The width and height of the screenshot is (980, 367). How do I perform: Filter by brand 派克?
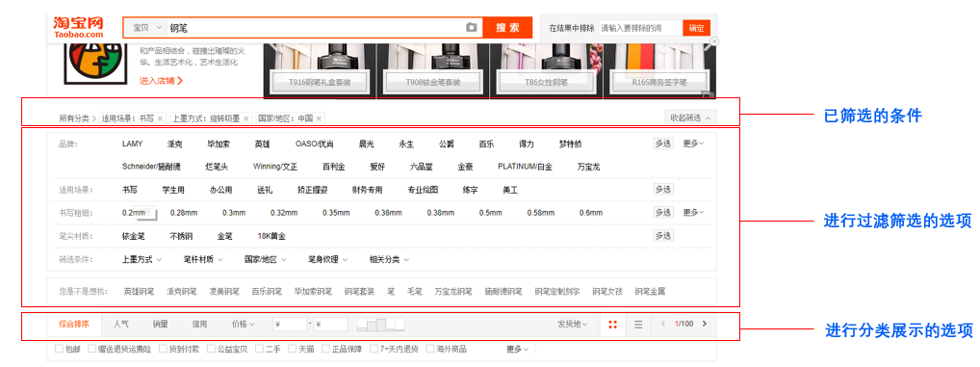point(175,144)
